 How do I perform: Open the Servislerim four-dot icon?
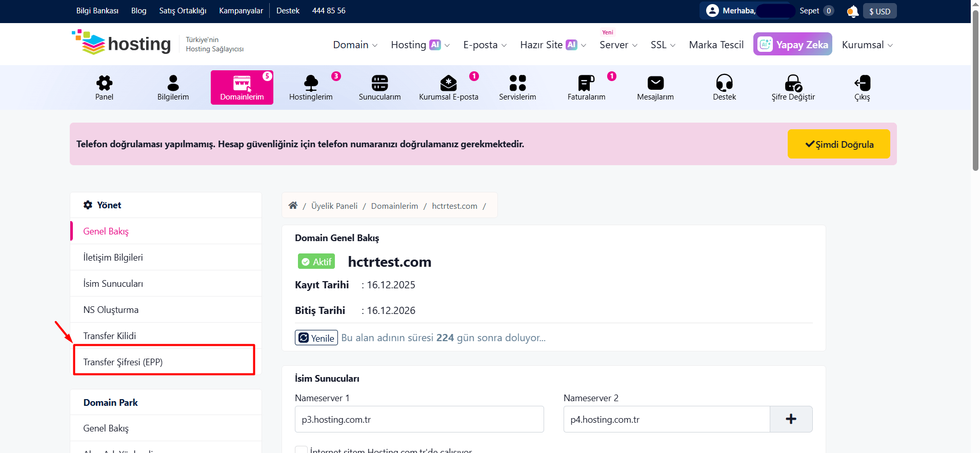click(x=517, y=83)
